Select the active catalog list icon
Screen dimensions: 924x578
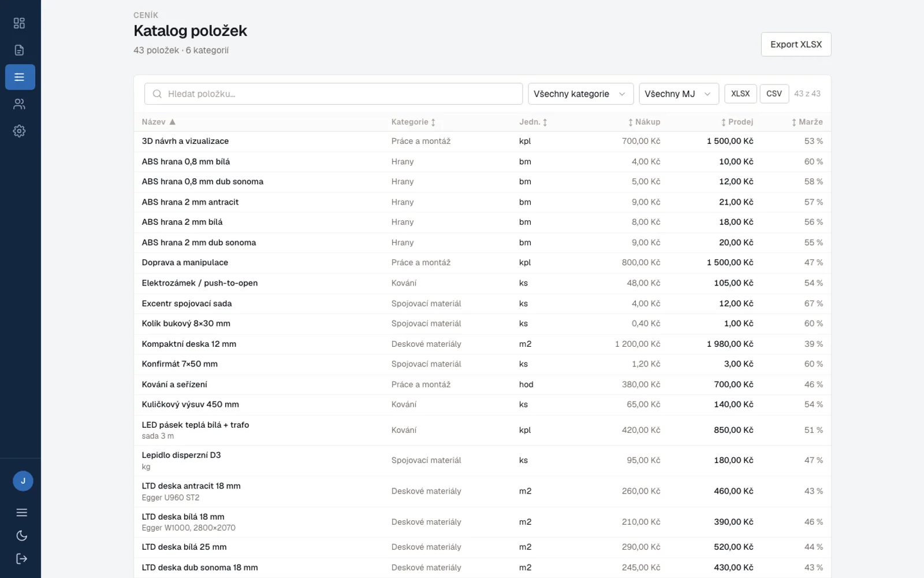coord(20,77)
